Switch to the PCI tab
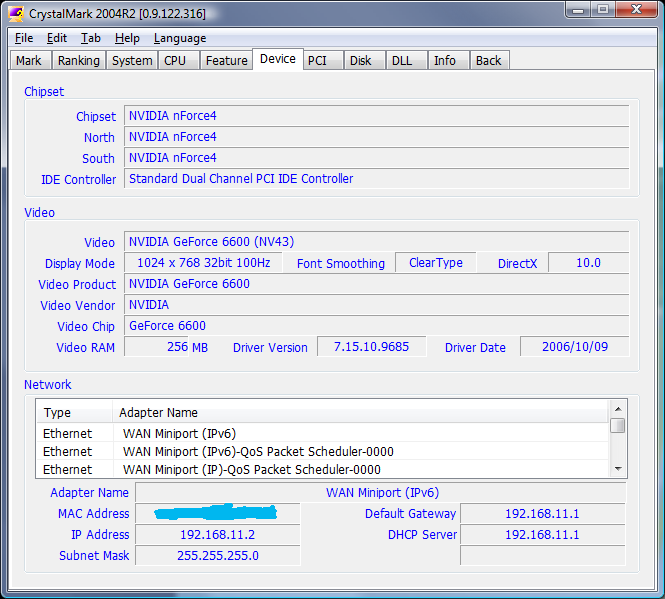Screen dimensions: 665x599 click(x=323, y=61)
